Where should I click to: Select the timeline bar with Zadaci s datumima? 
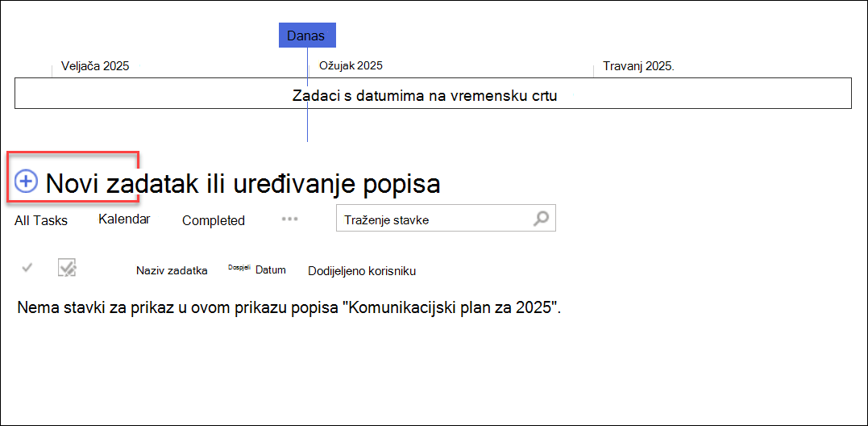point(433,93)
